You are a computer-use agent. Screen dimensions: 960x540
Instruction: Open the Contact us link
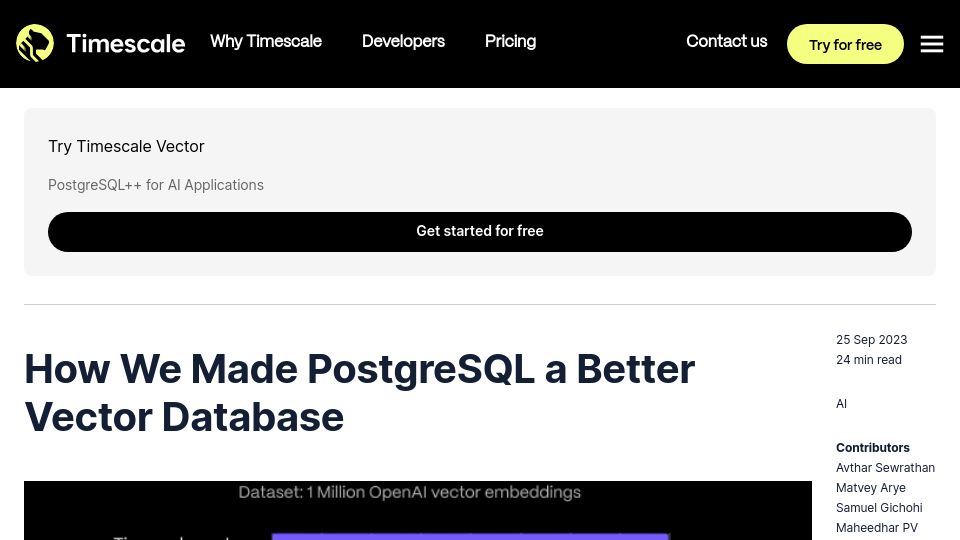click(727, 41)
